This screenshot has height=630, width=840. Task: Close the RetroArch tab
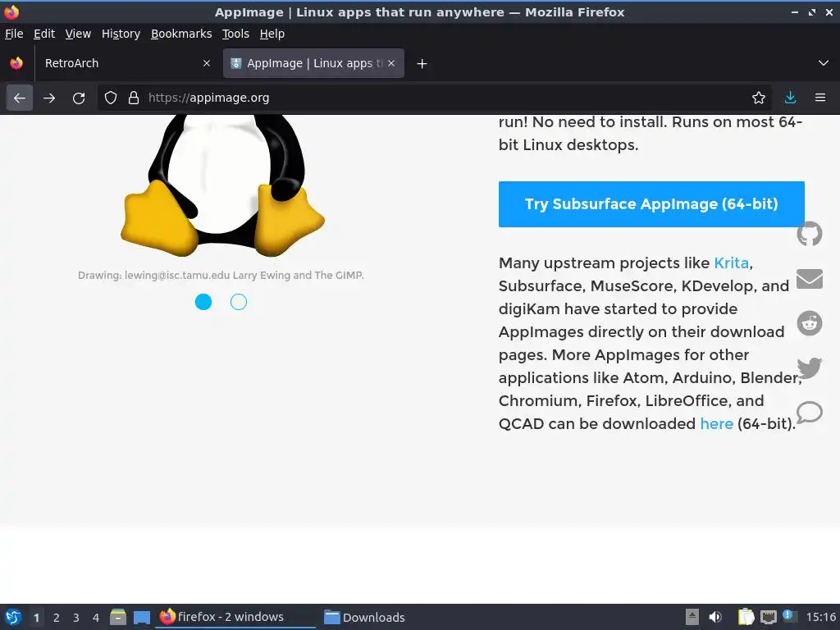click(207, 63)
